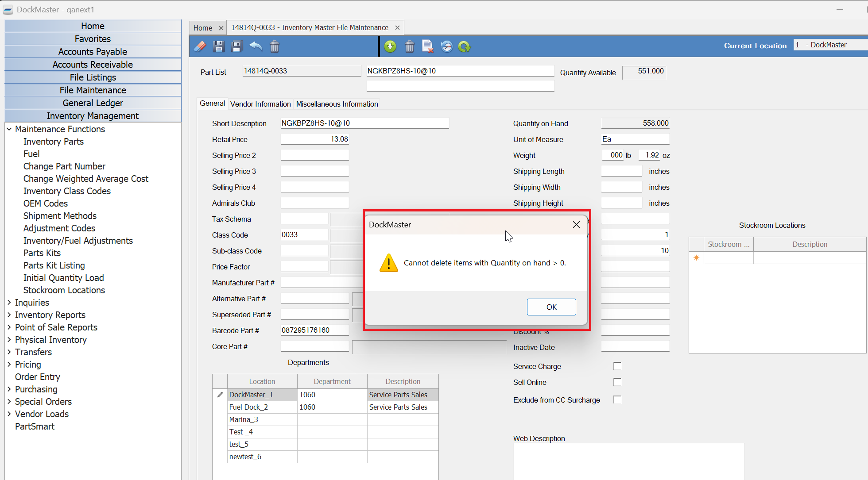Open the Miscellaneous Information tab
This screenshot has height=480, width=868.
pos(337,104)
